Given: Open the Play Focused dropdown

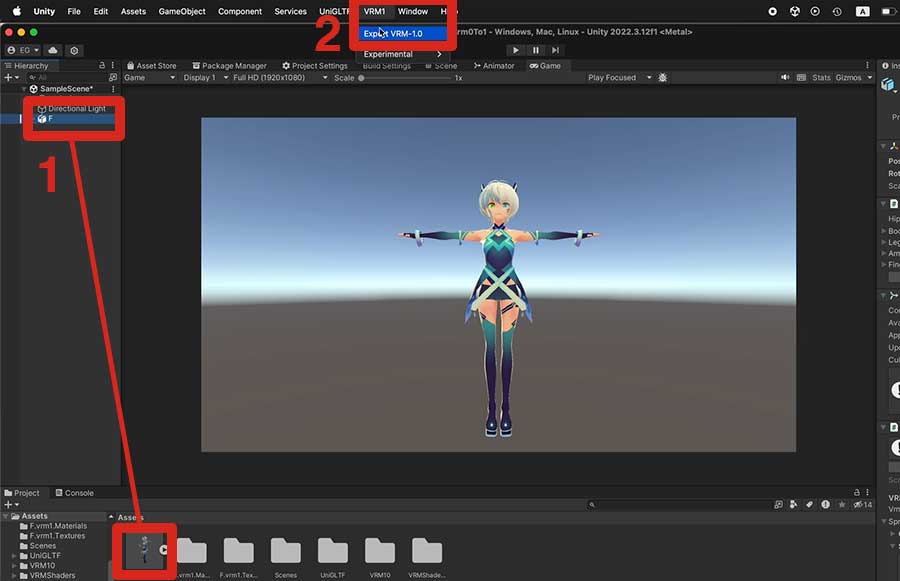Looking at the screenshot, I should click(619, 78).
